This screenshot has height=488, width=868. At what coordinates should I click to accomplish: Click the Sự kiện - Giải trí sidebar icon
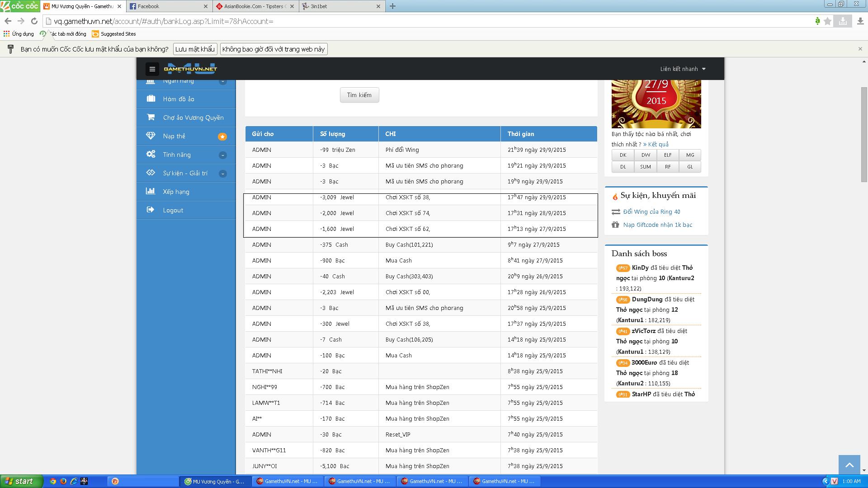click(x=151, y=173)
